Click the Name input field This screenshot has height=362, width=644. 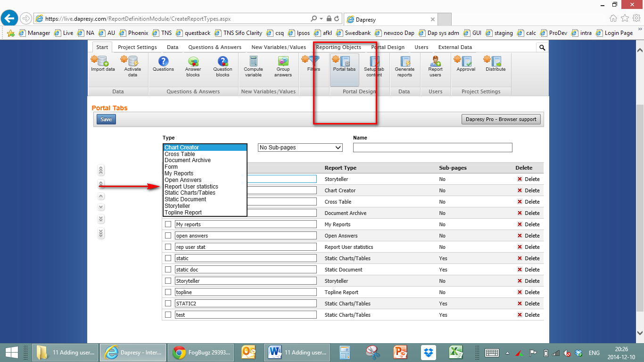pyautogui.click(x=432, y=148)
